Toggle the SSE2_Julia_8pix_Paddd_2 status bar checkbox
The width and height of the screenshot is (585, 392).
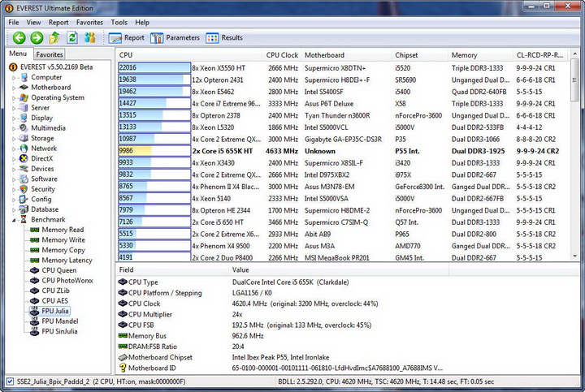click(x=10, y=381)
